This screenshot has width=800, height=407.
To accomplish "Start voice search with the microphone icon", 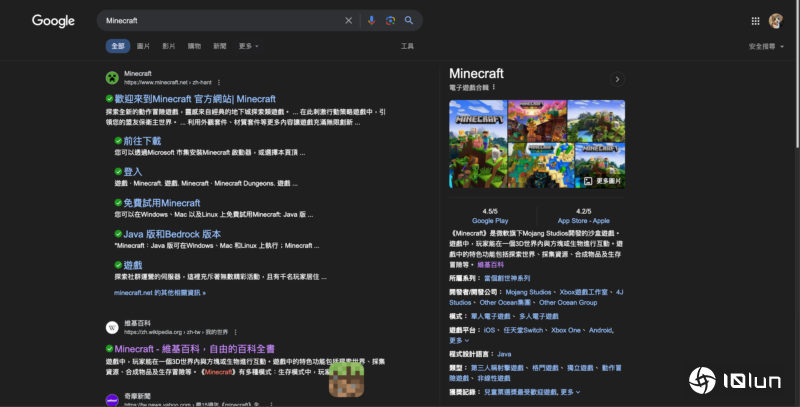I will coord(371,20).
